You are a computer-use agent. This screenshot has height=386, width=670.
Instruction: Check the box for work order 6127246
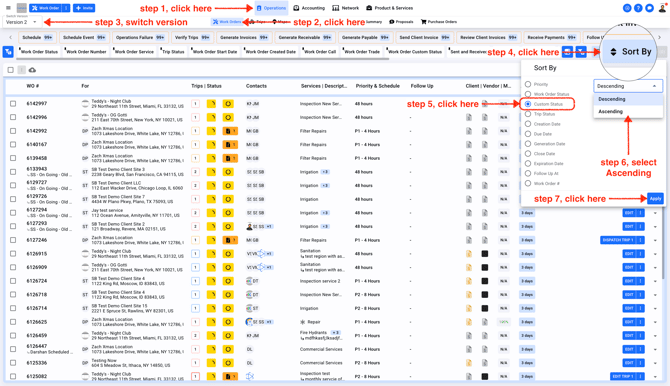(x=13, y=240)
